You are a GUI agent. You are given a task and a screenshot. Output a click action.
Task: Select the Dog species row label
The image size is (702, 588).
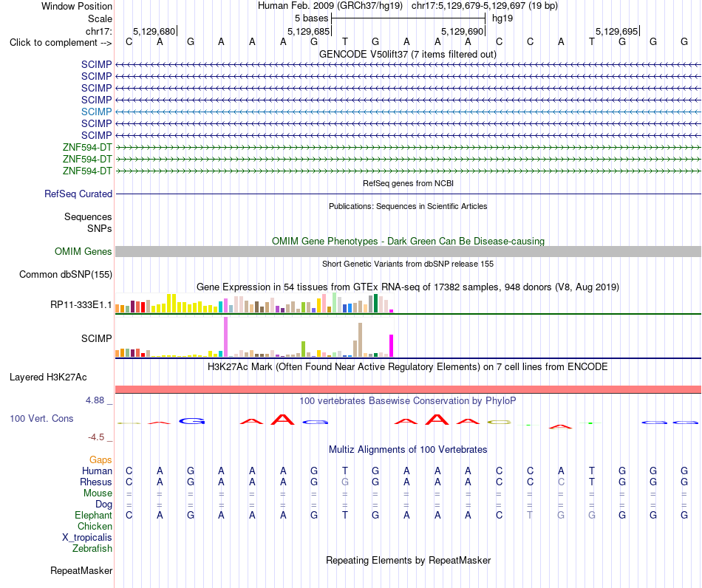103,505
